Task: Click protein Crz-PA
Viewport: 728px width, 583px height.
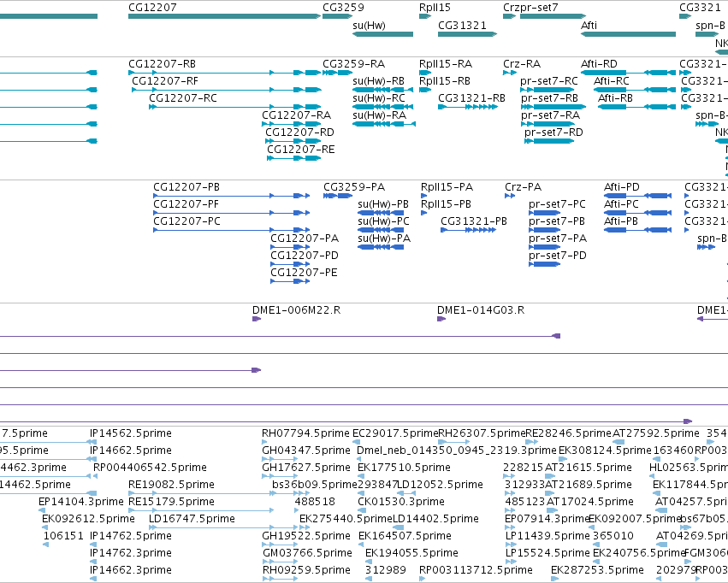Action: click(510, 197)
